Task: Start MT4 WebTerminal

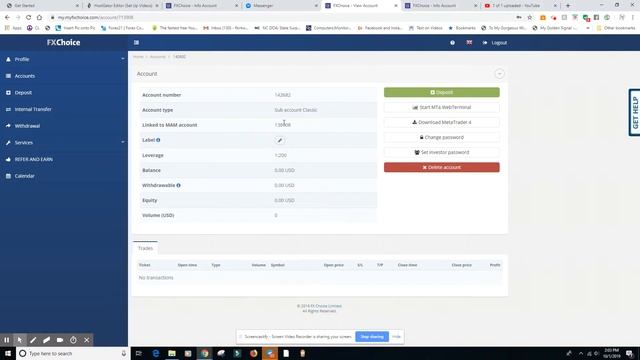Action: 441,107
